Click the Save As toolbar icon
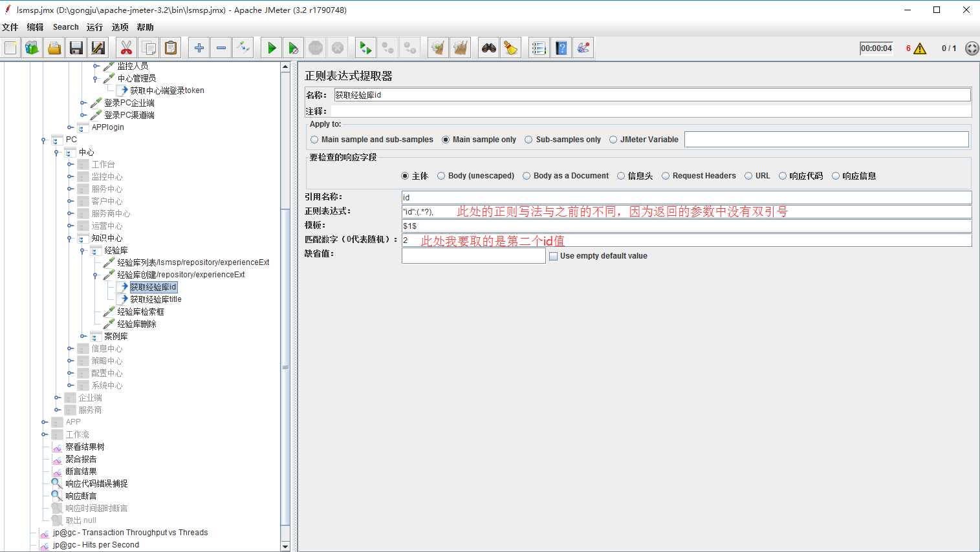980x552 pixels. pos(98,48)
